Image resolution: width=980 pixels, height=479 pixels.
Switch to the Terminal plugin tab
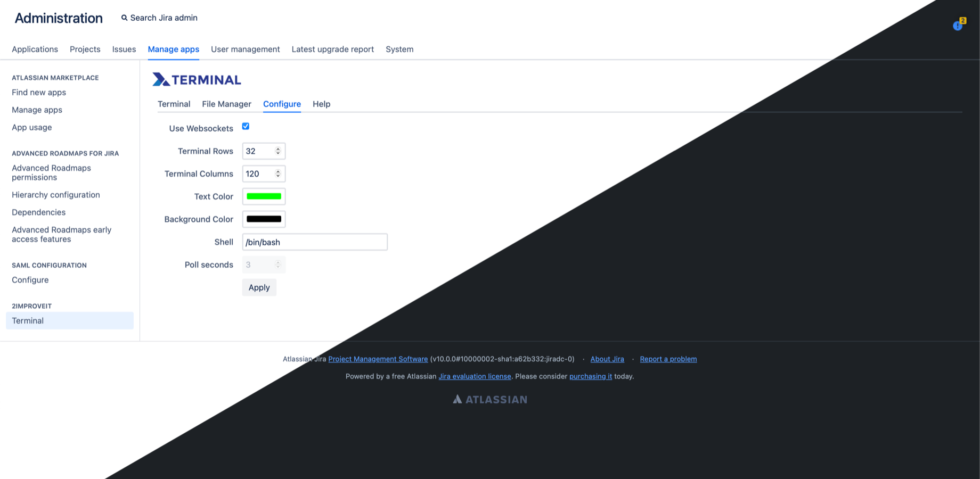[174, 104]
